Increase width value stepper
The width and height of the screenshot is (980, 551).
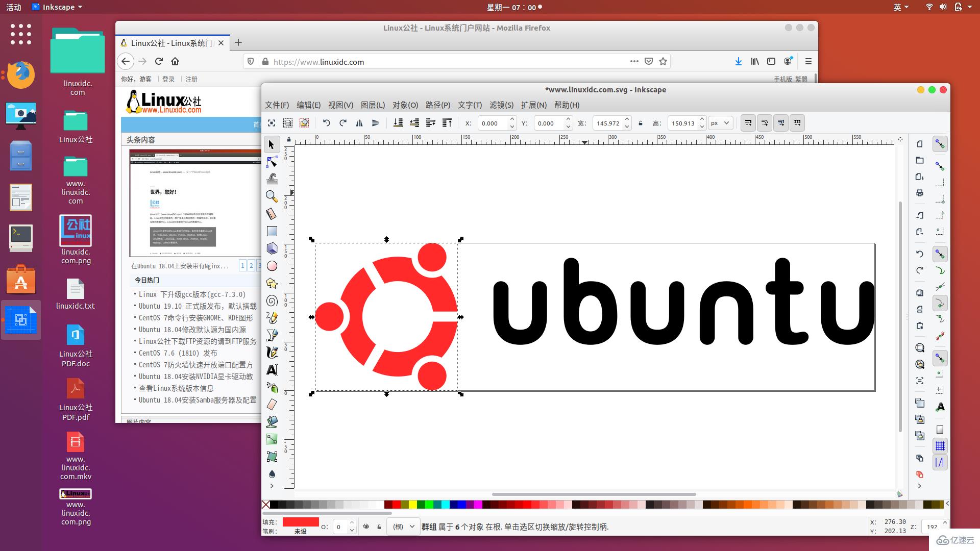tap(627, 119)
